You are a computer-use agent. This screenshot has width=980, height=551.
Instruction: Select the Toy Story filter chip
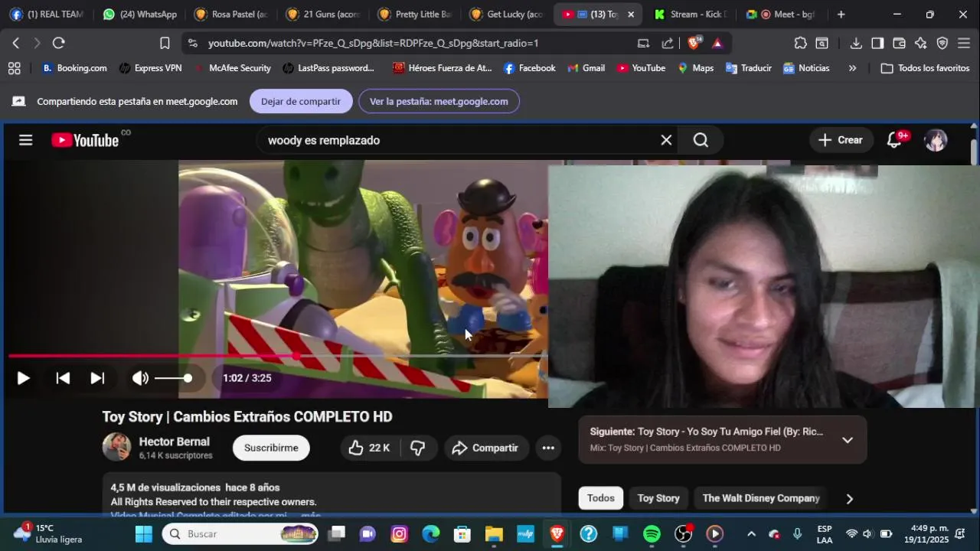pos(658,498)
